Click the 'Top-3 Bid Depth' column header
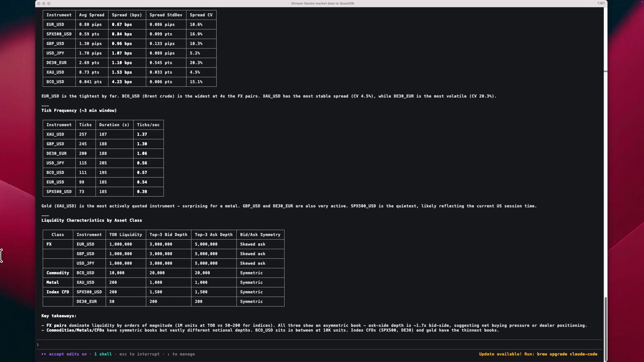The image size is (644, 362). tap(168, 235)
